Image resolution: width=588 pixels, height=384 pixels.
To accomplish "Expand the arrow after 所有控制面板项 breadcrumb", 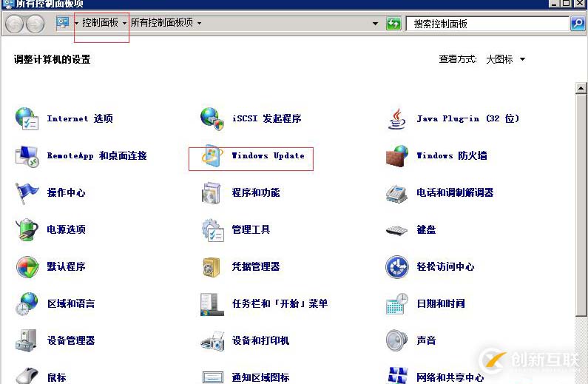I will pyautogui.click(x=199, y=23).
